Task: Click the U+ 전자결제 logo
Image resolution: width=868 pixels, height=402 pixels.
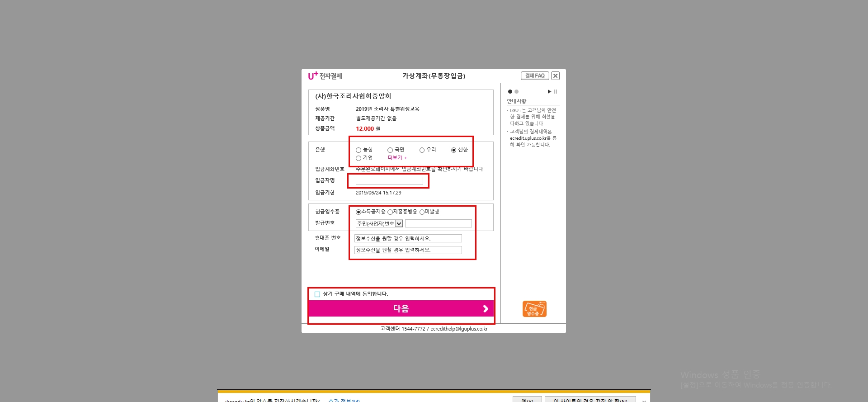Action: pos(325,76)
